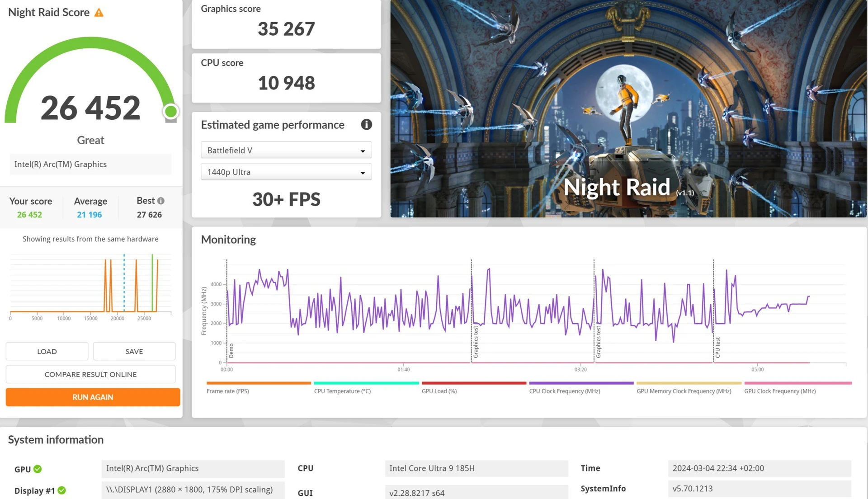This screenshot has height=499, width=868.
Task: Click the green check icon next to GPU
Action: tap(38, 469)
